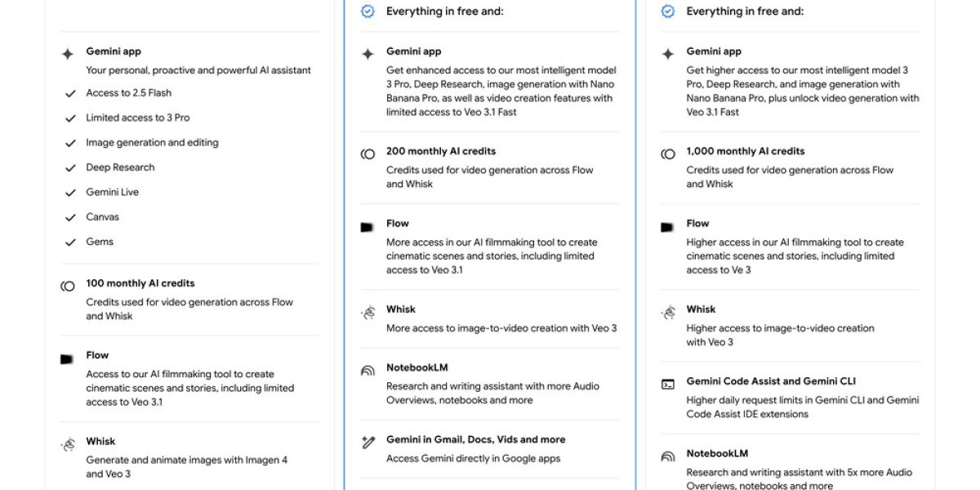The image size is (980, 490).
Task: Click the checkmark next to Canvas
Action: point(70,218)
